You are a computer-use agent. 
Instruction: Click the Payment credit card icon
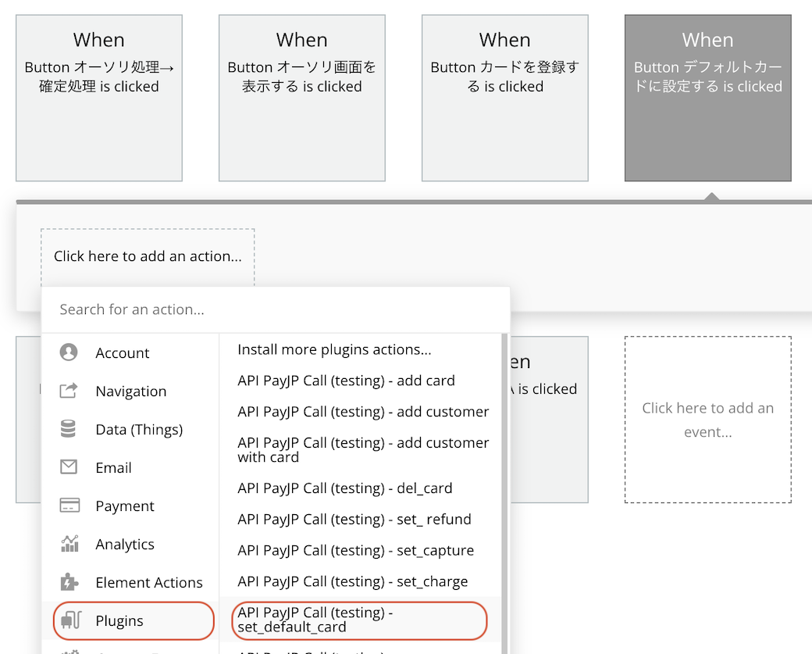pyautogui.click(x=69, y=506)
